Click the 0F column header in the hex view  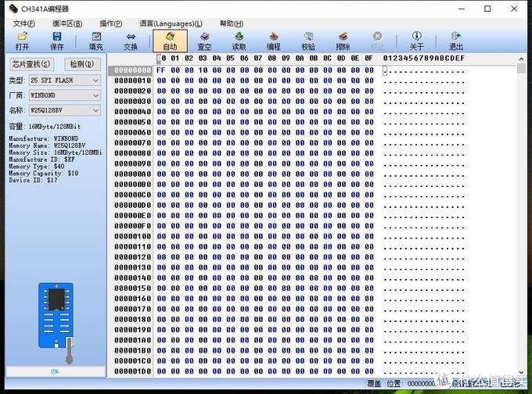pos(368,59)
